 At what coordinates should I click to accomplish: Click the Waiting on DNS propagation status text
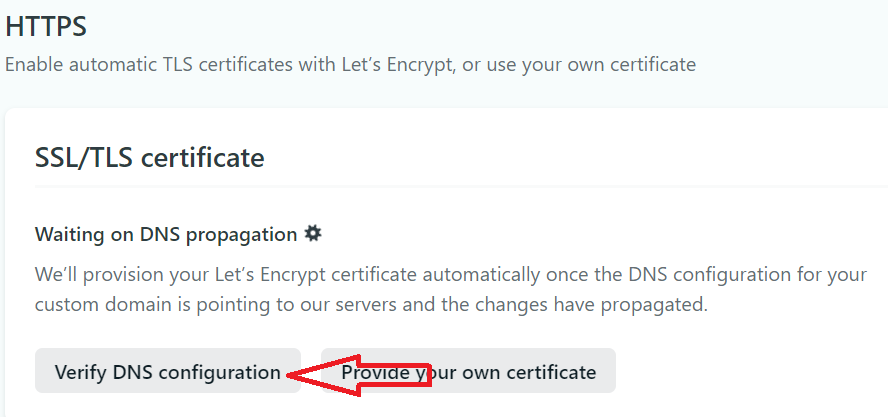[x=166, y=235]
